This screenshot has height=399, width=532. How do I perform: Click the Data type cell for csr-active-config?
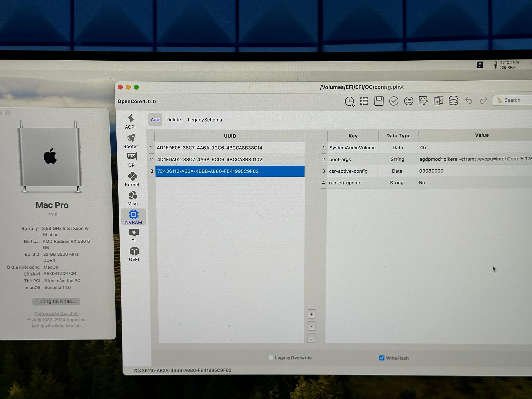coord(397,171)
